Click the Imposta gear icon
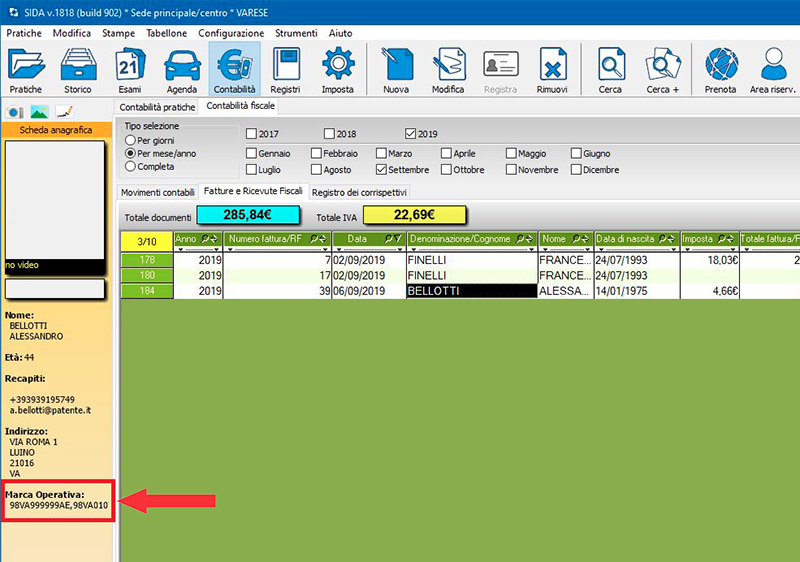Viewport: 800px width, 562px height. pyautogui.click(x=337, y=66)
